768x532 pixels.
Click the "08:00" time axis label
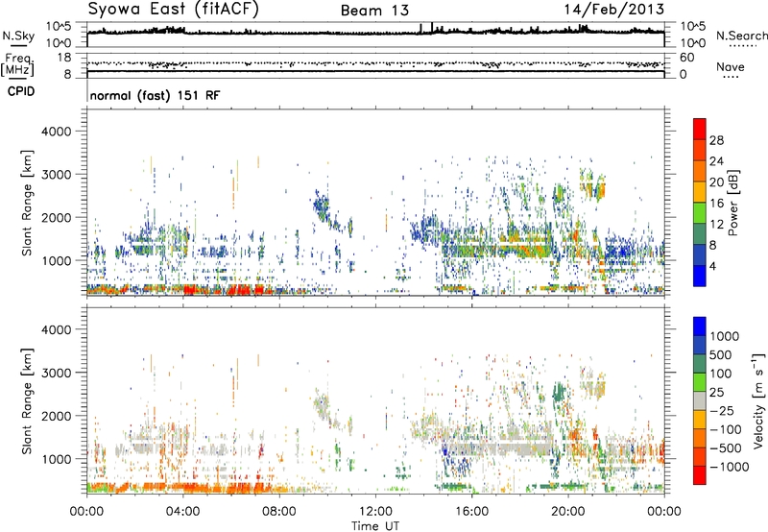click(279, 512)
